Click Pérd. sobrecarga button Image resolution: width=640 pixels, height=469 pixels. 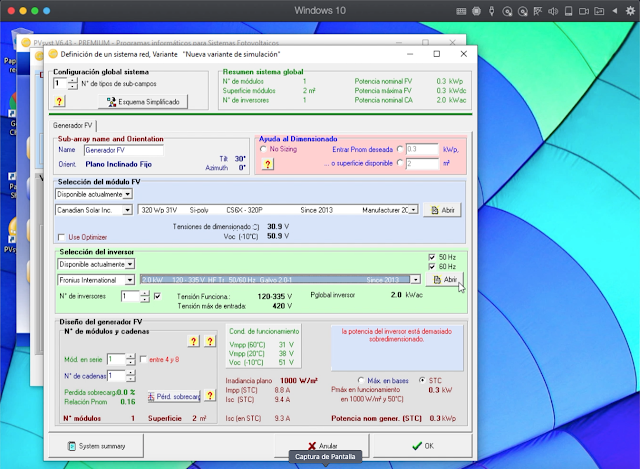174,396
